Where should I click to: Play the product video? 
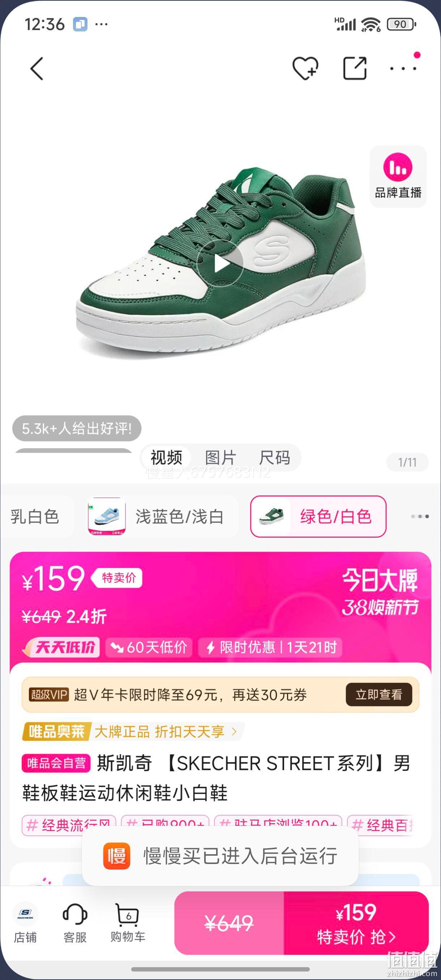(220, 263)
